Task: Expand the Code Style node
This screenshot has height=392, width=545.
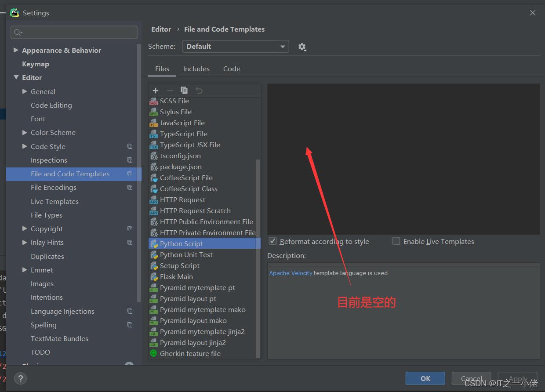Action: pyautogui.click(x=25, y=146)
